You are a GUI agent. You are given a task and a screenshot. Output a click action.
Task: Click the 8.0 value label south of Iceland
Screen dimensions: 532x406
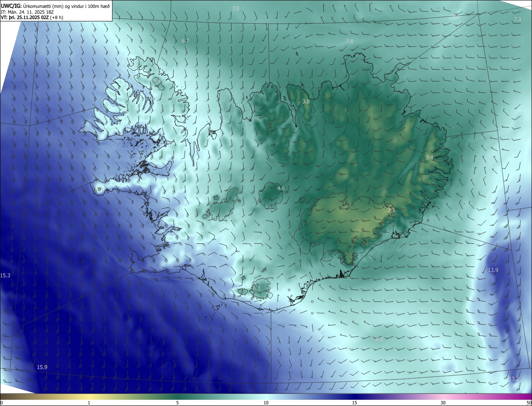tap(379, 339)
